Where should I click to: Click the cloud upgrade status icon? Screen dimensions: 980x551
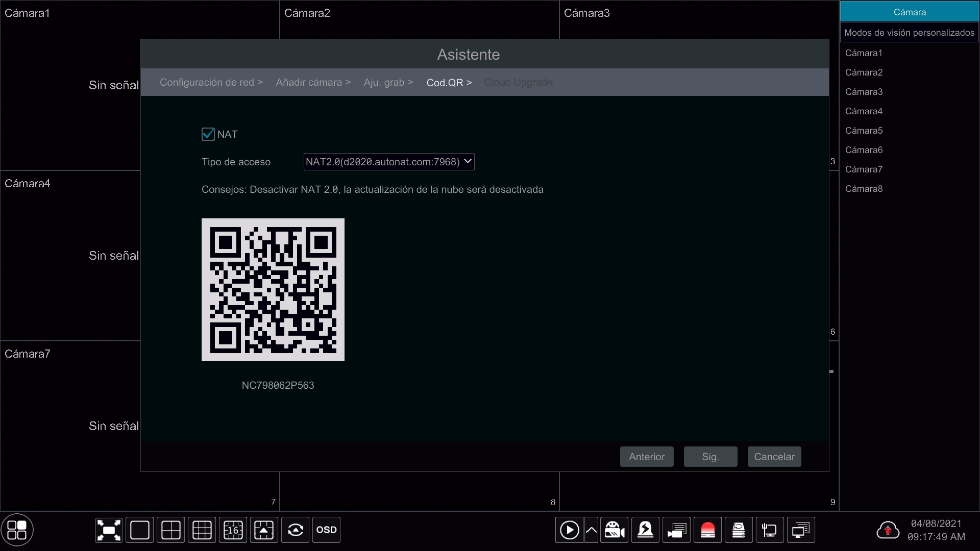point(888,530)
